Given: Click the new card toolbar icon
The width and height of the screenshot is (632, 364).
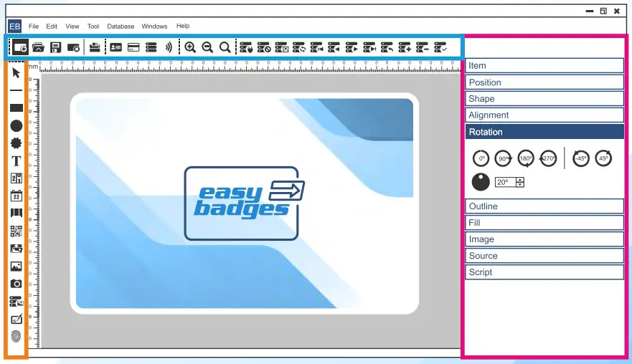Looking at the screenshot, I should [x=20, y=47].
